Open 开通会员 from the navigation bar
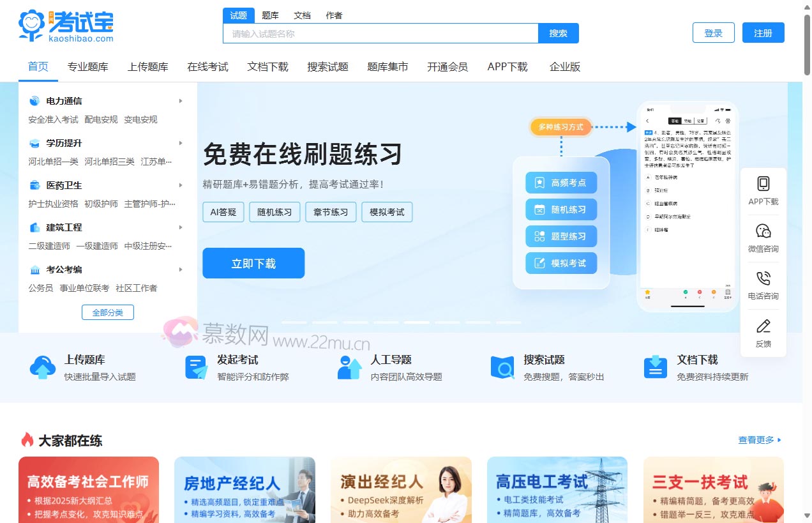Image resolution: width=812 pixels, height=523 pixels. click(x=447, y=66)
